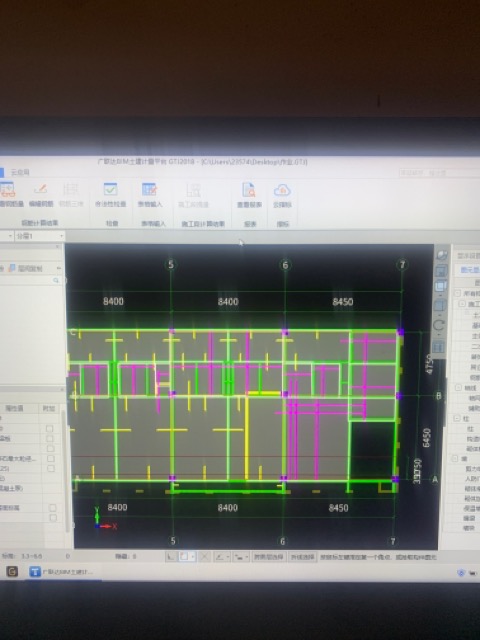This screenshot has width=480, height=640.
Task: Click the 表格输入 table input icon
Action: click(x=150, y=195)
